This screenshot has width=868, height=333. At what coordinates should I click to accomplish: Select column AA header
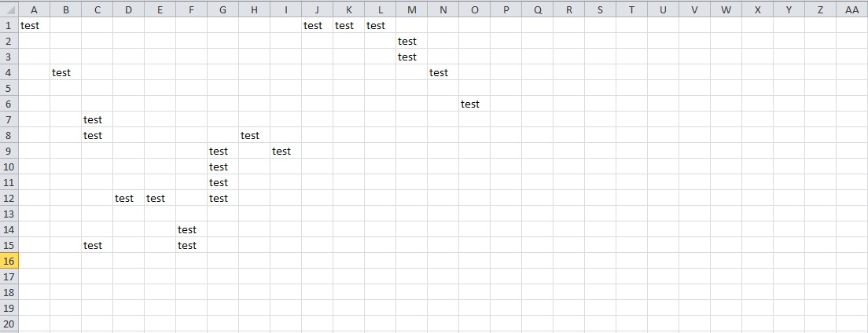(x=851, y=9)
